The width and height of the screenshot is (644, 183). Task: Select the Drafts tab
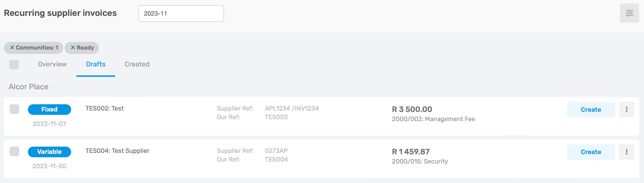click(x=96, y=64)
